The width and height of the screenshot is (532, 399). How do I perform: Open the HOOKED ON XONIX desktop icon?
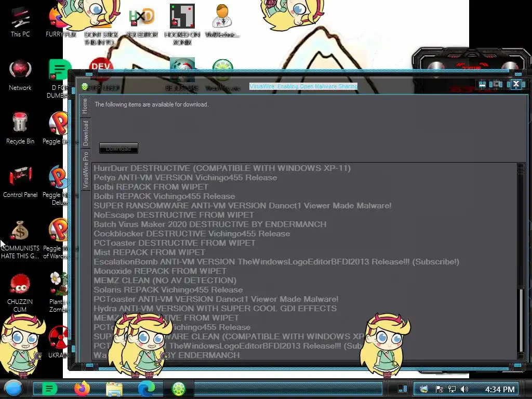[182, 24]
